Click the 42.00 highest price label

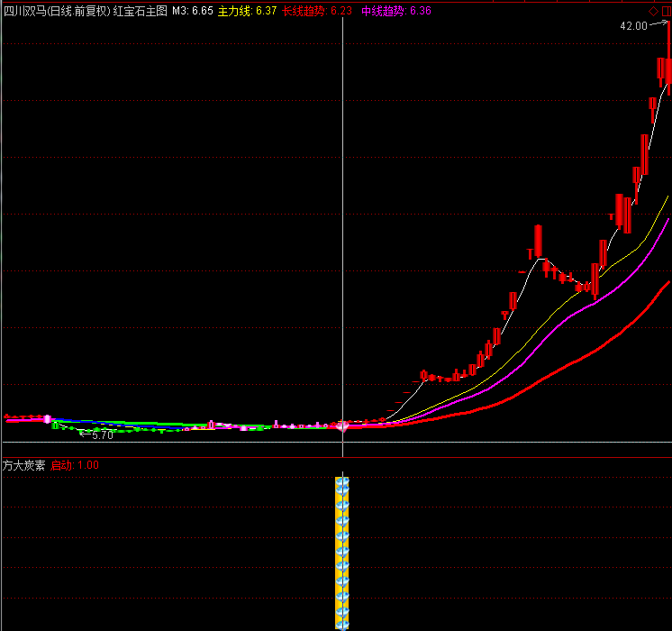[633, 26]
